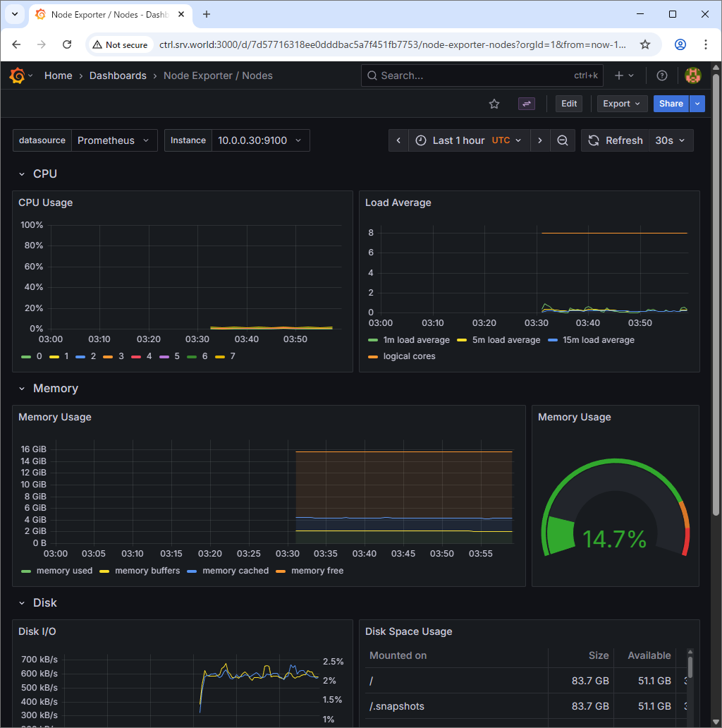Click Home in the breadcrumb
The image size is (722, 728).
(x=58, y=75)
